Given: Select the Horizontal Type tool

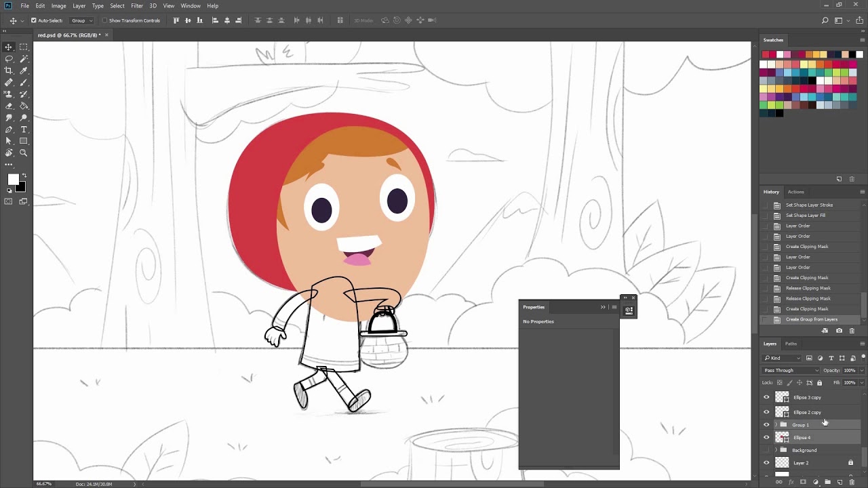Looking at the screenshot, I should coord(24,129).
